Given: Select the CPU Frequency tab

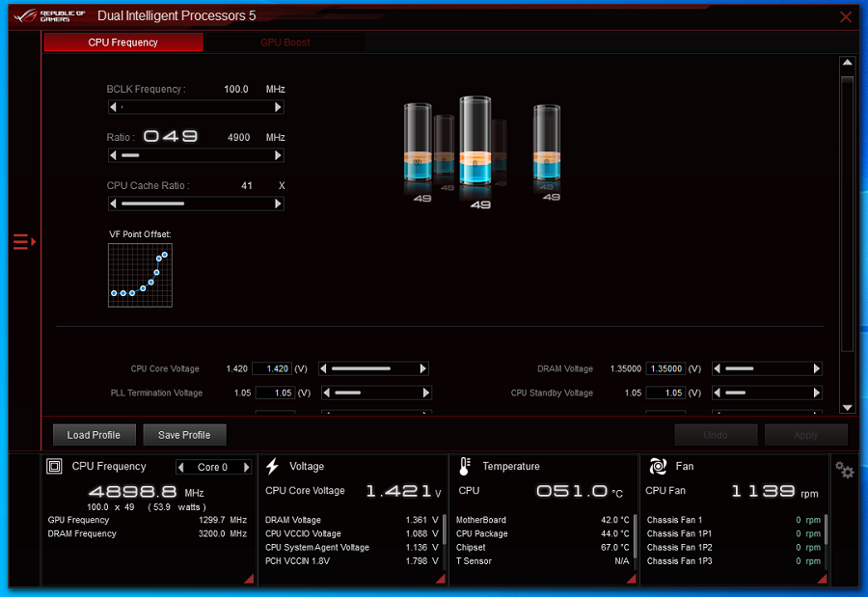Looking at the screenshot, I should [123, 42].
